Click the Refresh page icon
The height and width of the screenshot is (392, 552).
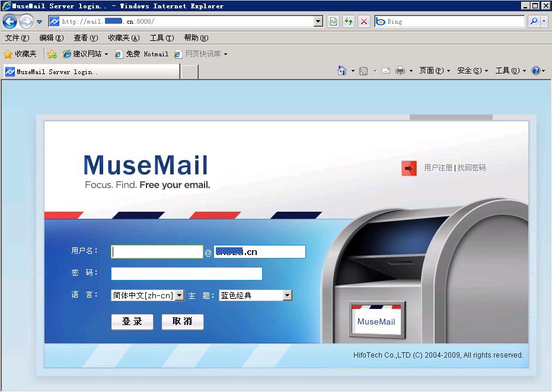[x=349, y=21]
